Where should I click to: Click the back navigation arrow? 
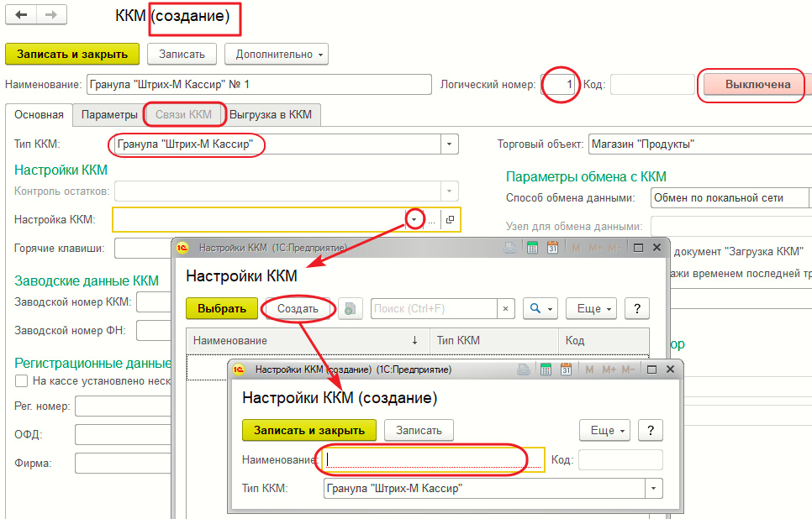tap(22, 16)
